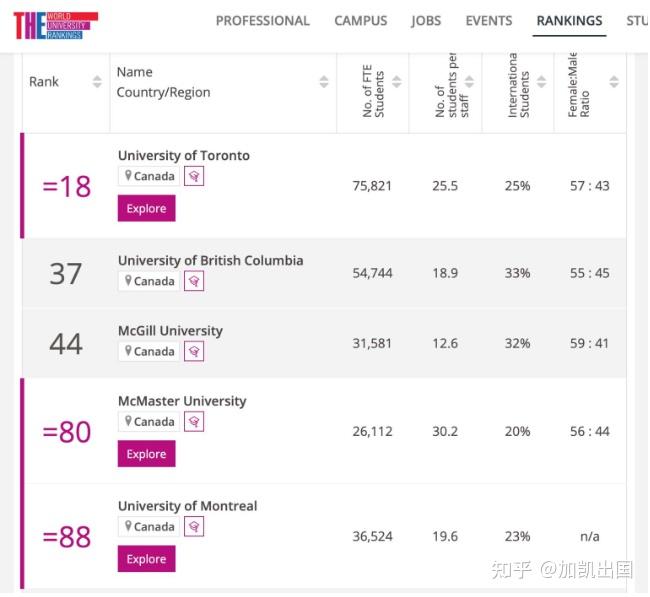Click graduation cap icon for British Columbia
650x597 pixels.
tap(194, 281)
